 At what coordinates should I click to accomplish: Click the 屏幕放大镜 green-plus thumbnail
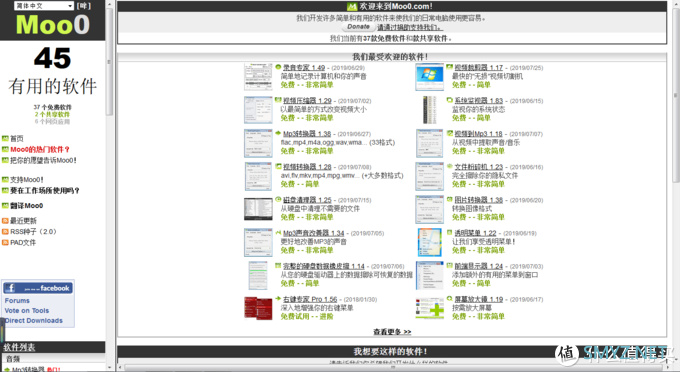coord(429,308)
